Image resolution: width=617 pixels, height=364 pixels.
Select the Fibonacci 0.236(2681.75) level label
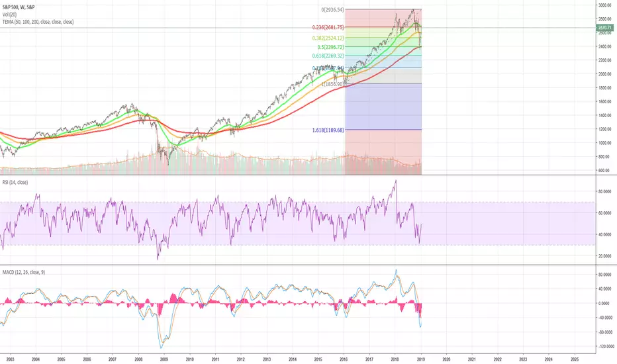[x=328, y=27]
